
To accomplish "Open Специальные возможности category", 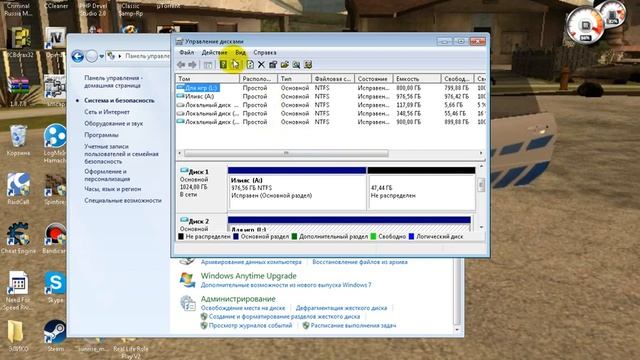I will pyautogui.click(x=123, y=200).
